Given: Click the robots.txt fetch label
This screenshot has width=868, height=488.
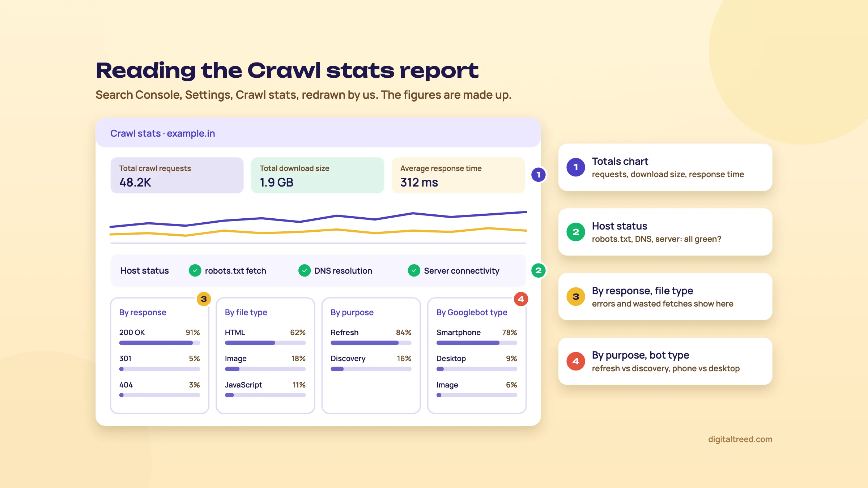Looking at the screenshot, I should click(235, 270).
